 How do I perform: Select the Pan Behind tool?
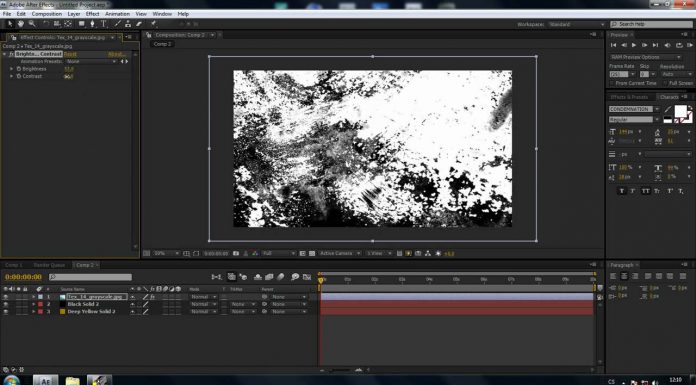[x=68, y=24]
